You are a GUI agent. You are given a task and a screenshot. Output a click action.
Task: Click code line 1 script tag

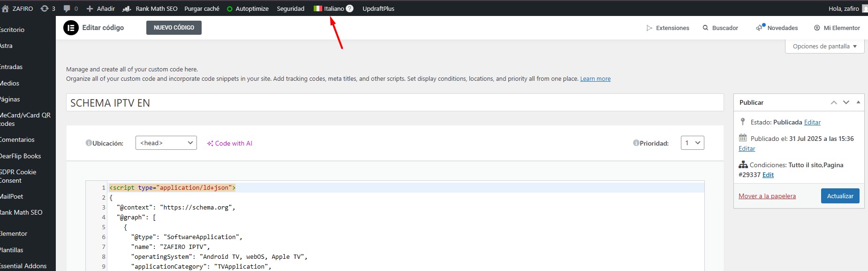[x=172, y=187]
